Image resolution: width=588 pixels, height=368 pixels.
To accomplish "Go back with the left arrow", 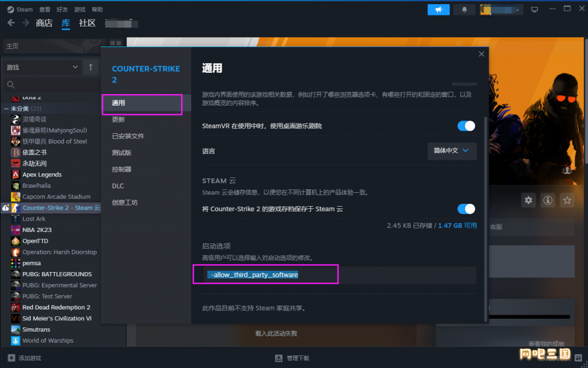I will pyautogui.click(x=11, y=23).
